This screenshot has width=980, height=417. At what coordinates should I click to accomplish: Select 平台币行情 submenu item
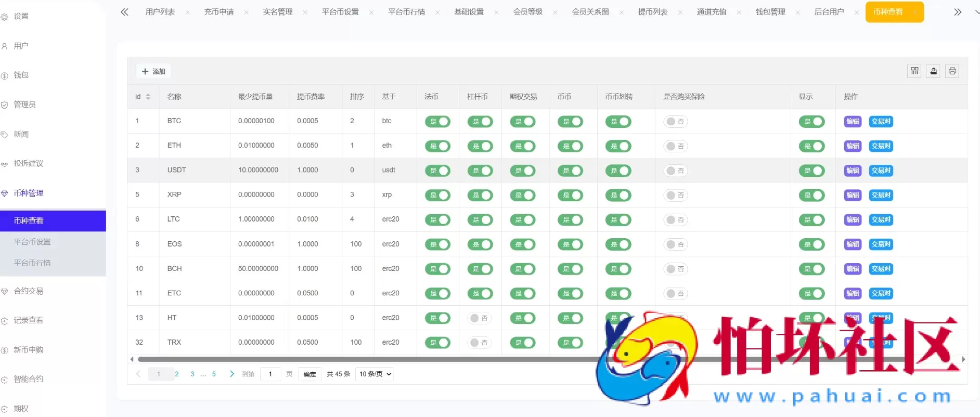(53, 263)
